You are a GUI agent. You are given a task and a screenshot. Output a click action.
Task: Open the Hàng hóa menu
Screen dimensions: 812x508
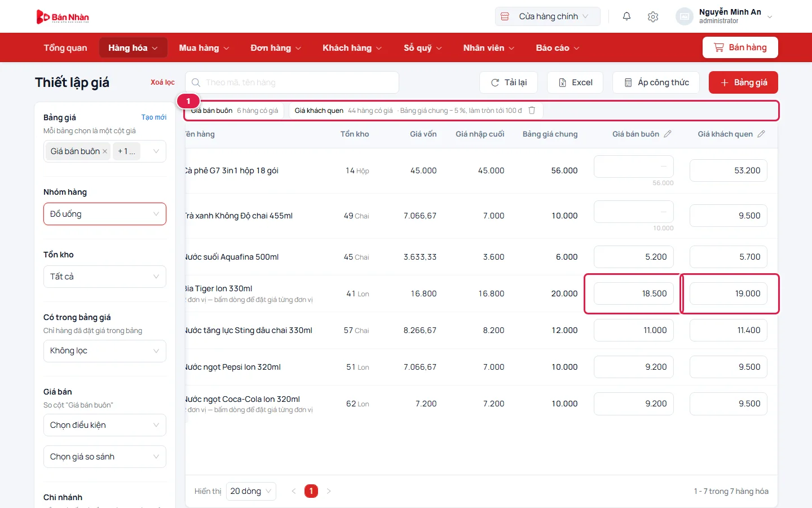(x=133, y=48)
